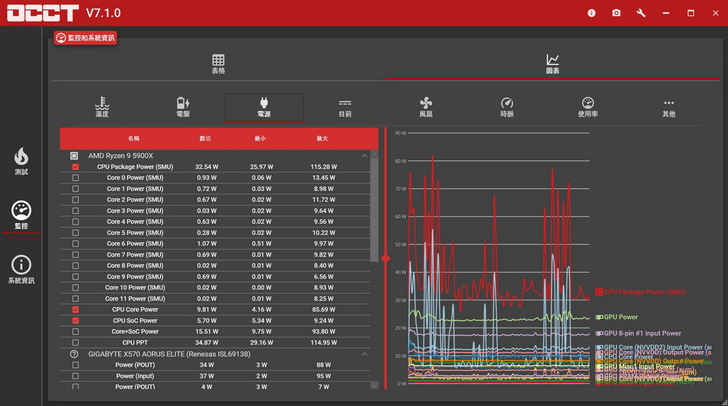The image size is (728, 406).
Task: Click the red monitoring and system info button
Action: [86, 38]
